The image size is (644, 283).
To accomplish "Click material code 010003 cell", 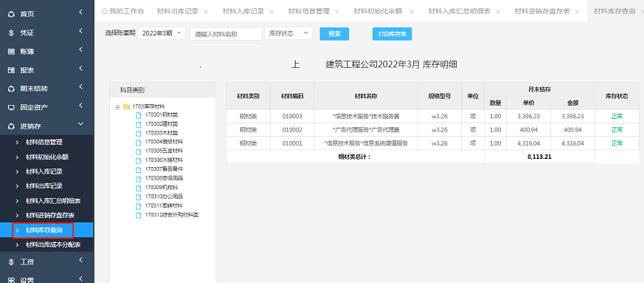I will pyautogui.click(x=292, y=117).
